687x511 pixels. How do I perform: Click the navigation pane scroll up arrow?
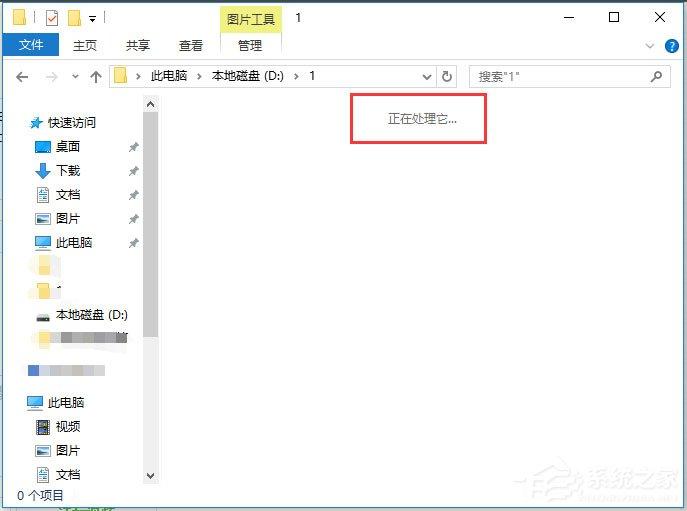pos(150,104)
